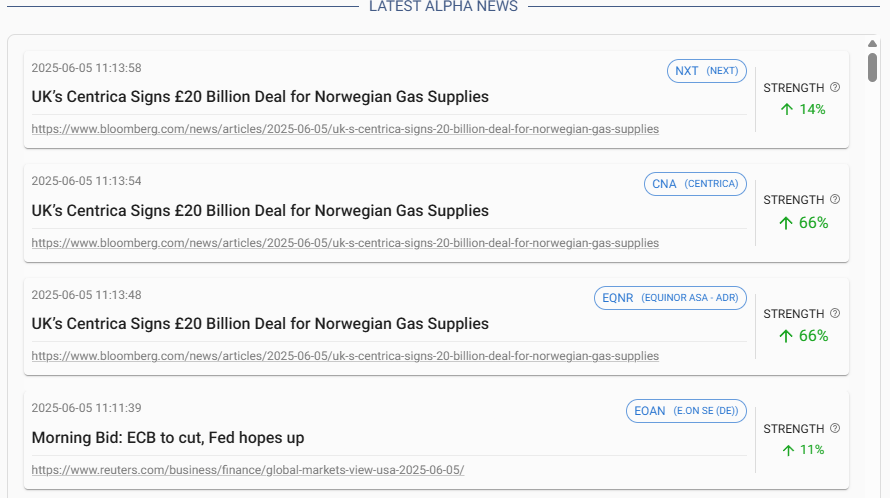
Task: Open the EOAN (E.ON SE (DE)) ticker tag
Action: pyautogui.click(x=686, y=411)
